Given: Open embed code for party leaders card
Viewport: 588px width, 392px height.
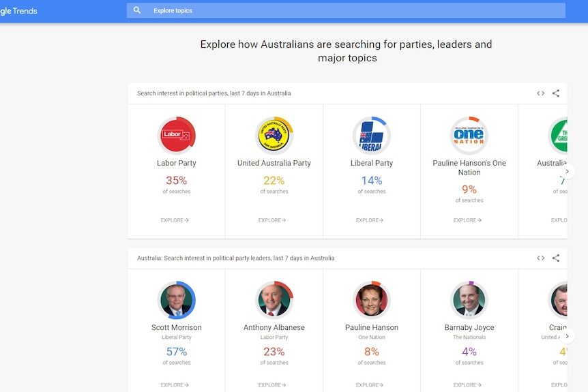Looking at the screenshot, I should tap(540, 258).
